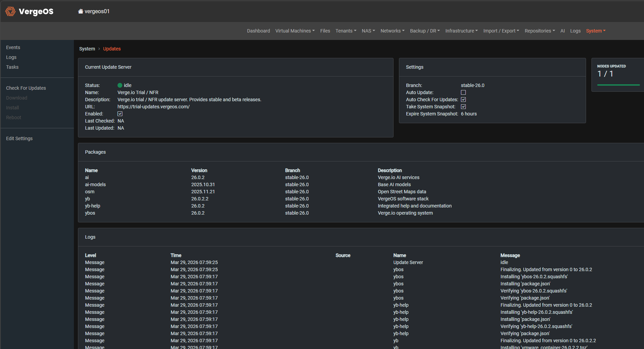Image resolution: width=644 pixels, height=349 pixels.
Task: Expand the Backup / DR menu
Action: (425, 31)
